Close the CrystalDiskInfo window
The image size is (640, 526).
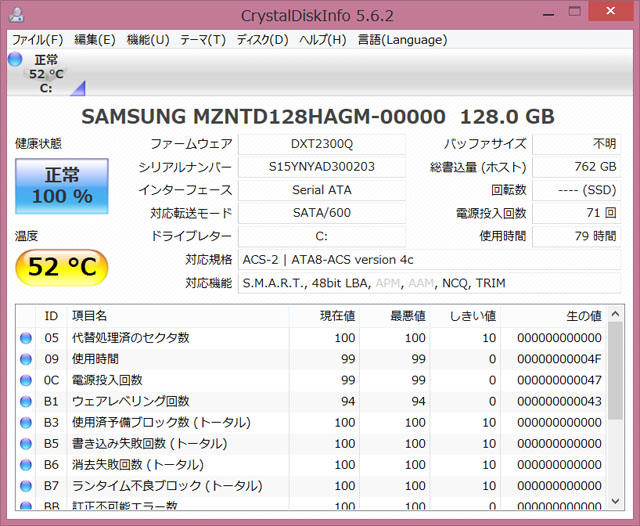click(x=611, y=11)
